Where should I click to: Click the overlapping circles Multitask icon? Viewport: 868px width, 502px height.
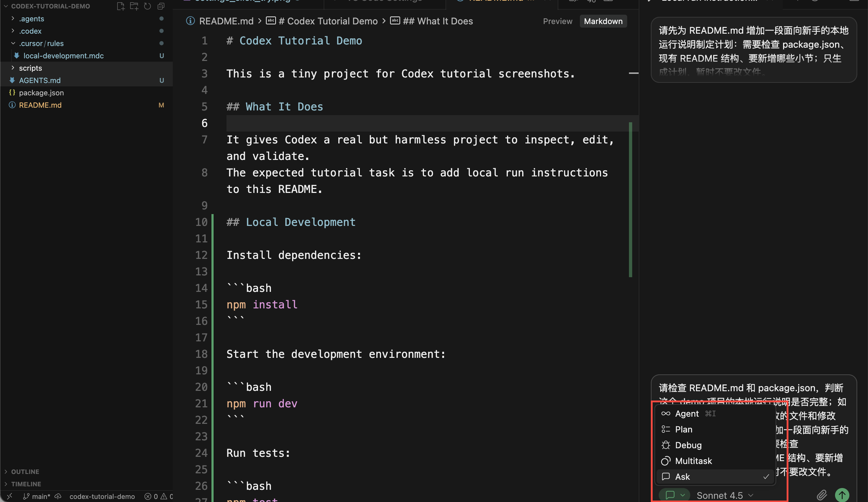[x=666, y=461]
